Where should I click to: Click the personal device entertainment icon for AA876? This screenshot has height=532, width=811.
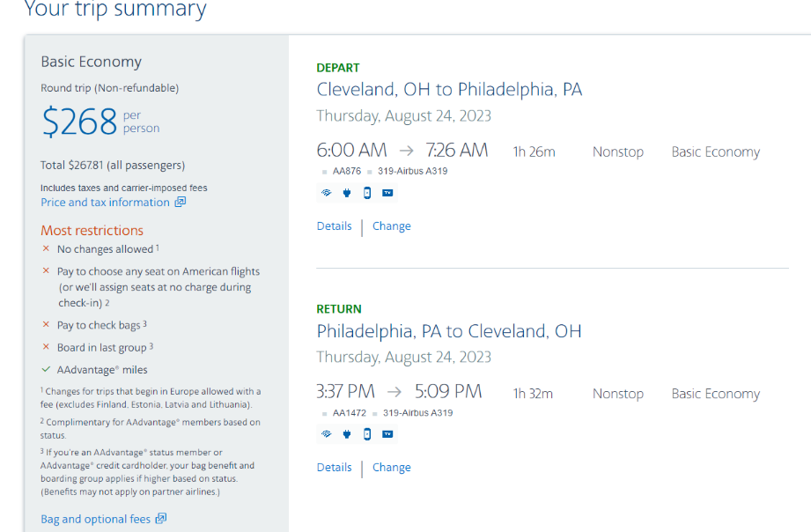[367, 193]
